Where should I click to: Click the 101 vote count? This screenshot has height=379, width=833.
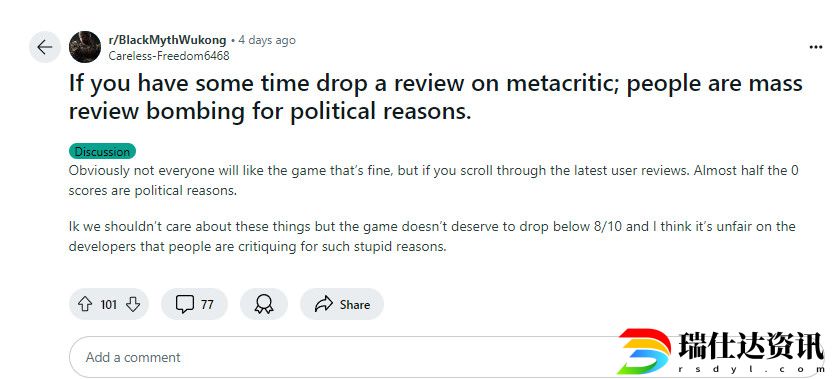click(108, 305)
